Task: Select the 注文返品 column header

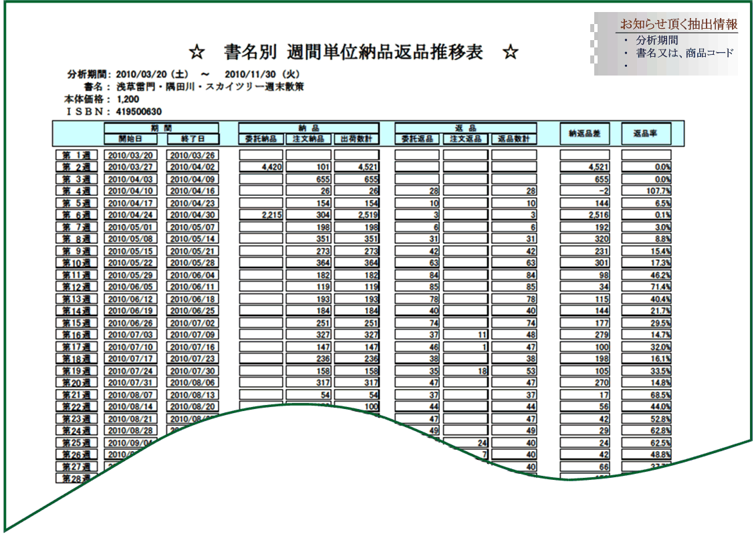Action: (465, 139)
